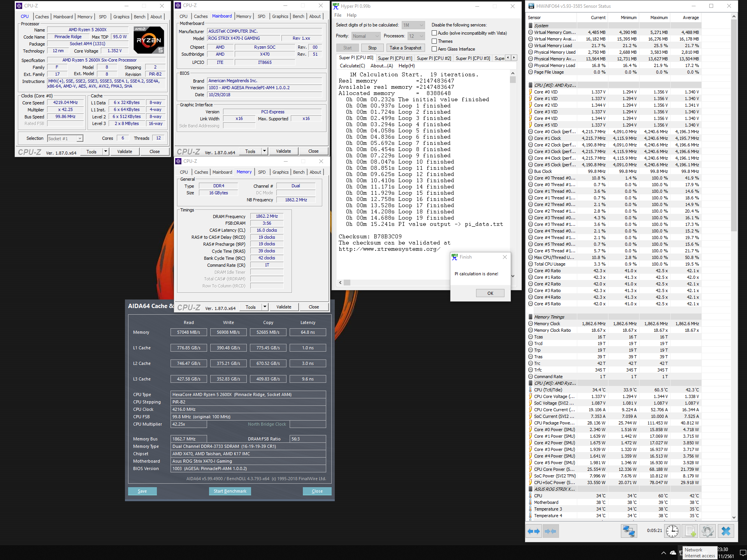The width and height of the screenshot is (747, 560).
Task: Click the Super PI horizontal scrollbar thumb
Action: pyautogui.click(x=347, y=282)
